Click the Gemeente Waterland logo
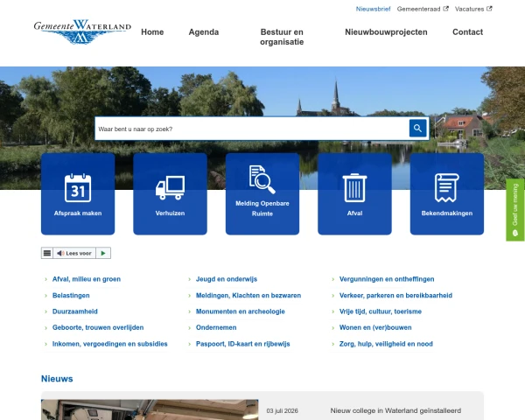Viewport: 525px width, 420px height. point(82,31)
